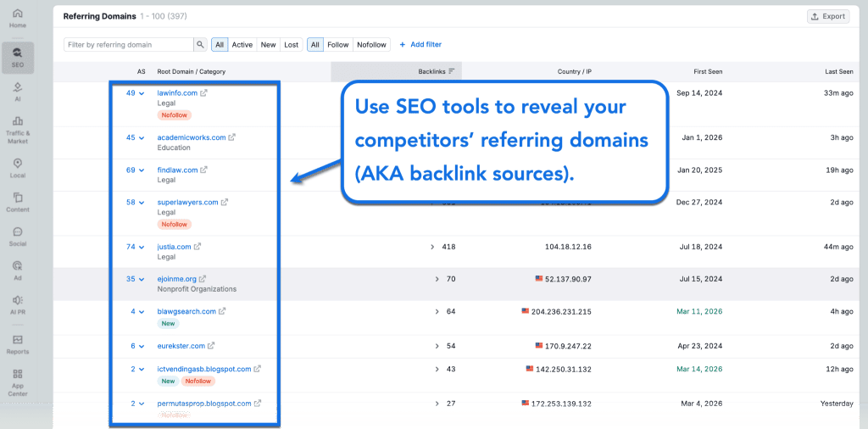The height and width of the screenshot is (429, 868).
Task: Expand the 43 backlinks for ictvendingasb.blogspot.com
Action: pos(437,369)
